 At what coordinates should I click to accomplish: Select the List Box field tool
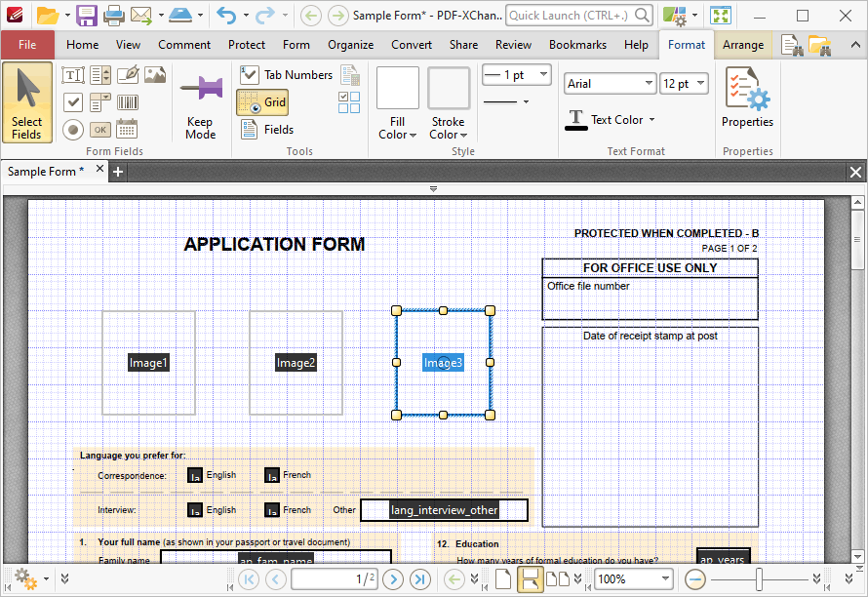click(100, 75)
